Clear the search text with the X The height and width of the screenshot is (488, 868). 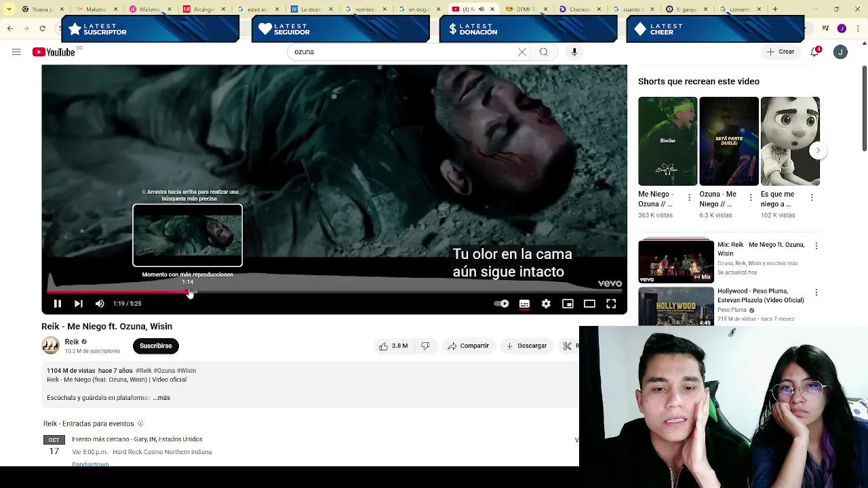click(522, 52)
